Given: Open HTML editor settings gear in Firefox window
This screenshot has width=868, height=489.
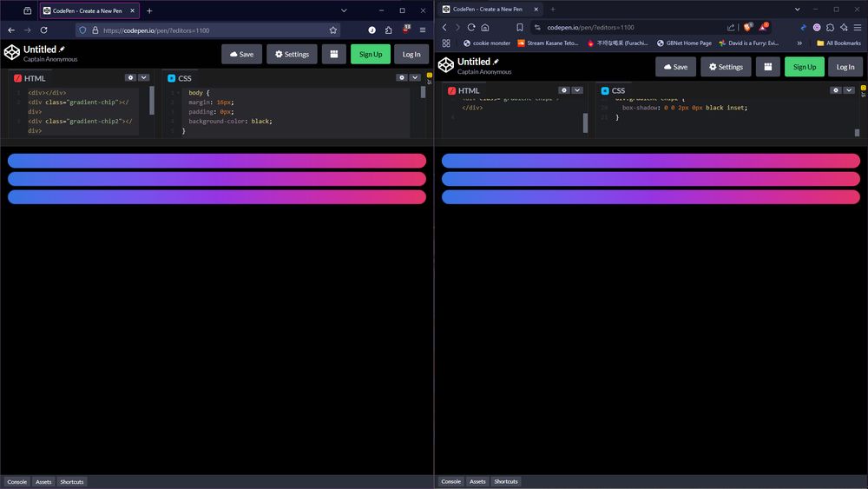Looking at the screenshot, I should click(x=131, y=77).
